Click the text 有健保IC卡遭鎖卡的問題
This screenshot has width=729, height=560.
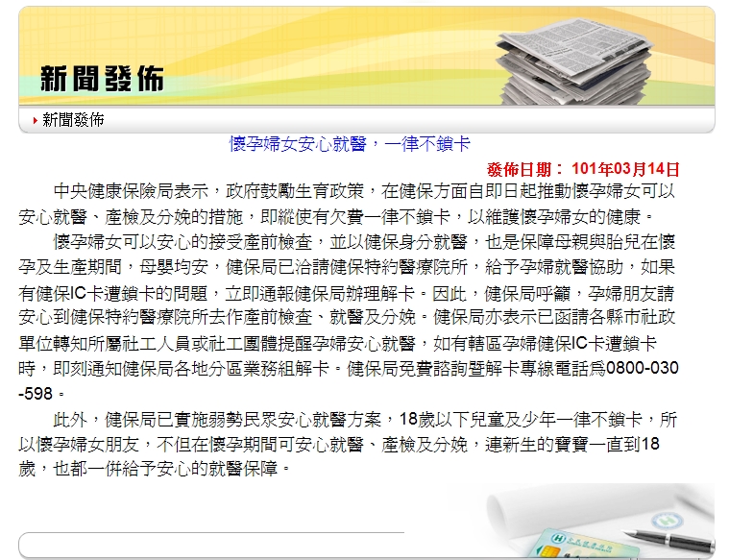click(x=112, y=293)
